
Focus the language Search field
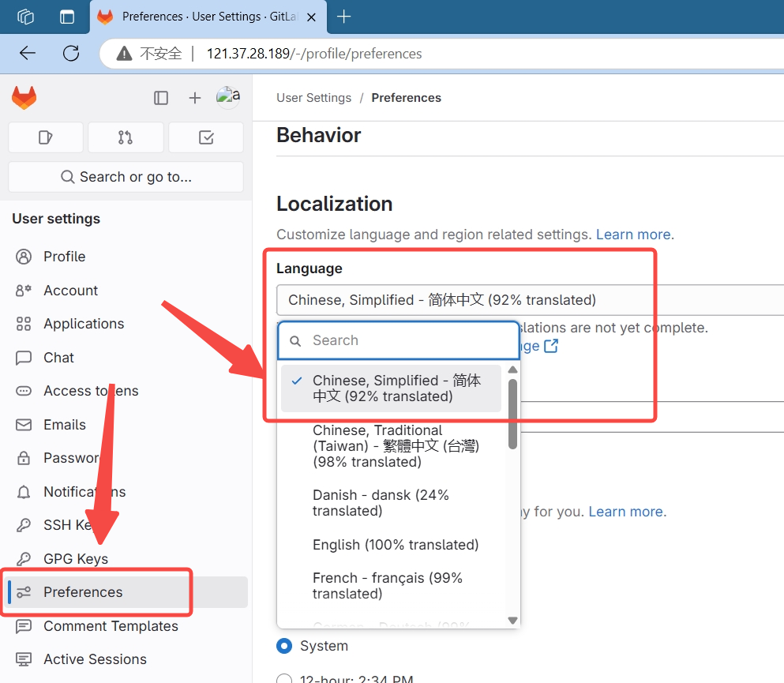399,340
